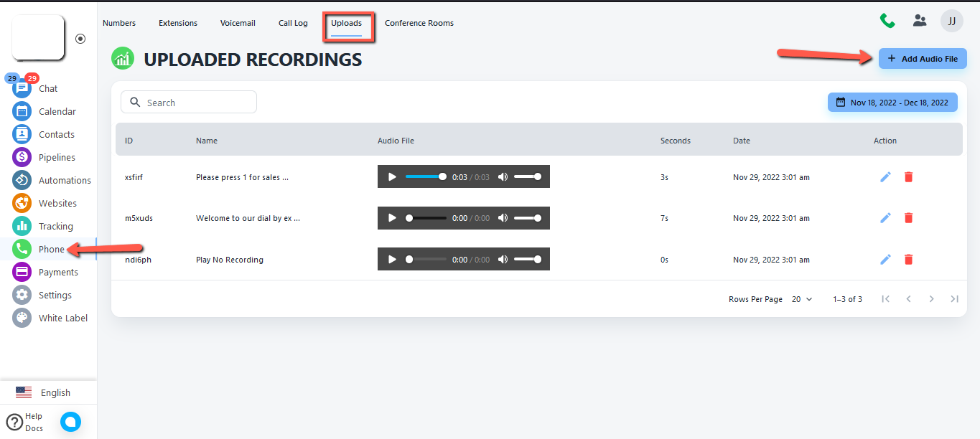The width and height of the screenshot is (980, 439).
Task: Click the Help Docs question mark icon
Action: click(14, 422)
